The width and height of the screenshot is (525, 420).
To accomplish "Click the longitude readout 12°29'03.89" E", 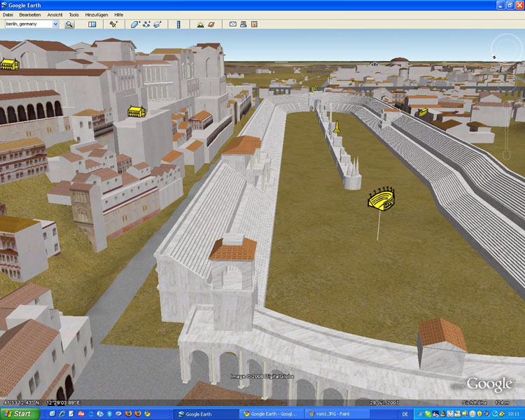I will tap(63, 403).
